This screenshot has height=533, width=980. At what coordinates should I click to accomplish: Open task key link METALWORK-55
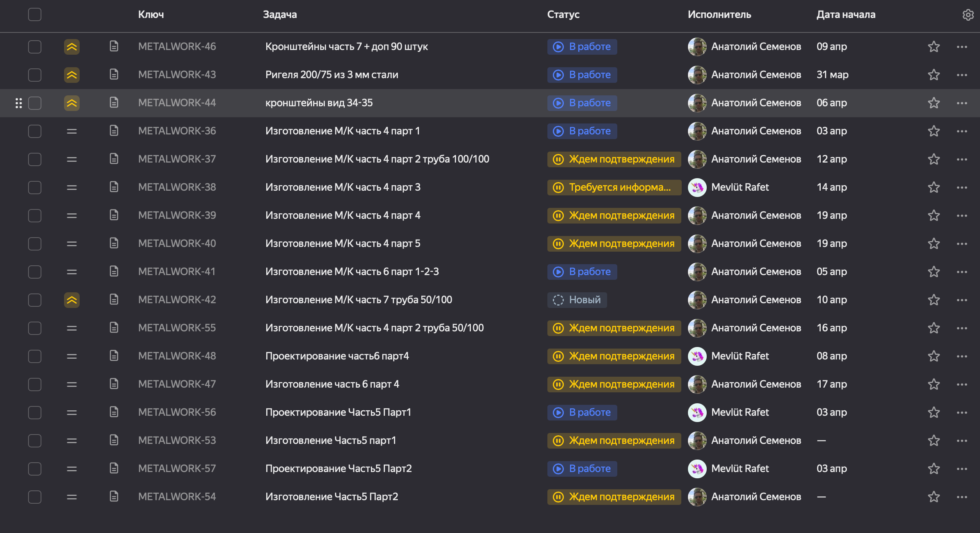tap(177, 328)
